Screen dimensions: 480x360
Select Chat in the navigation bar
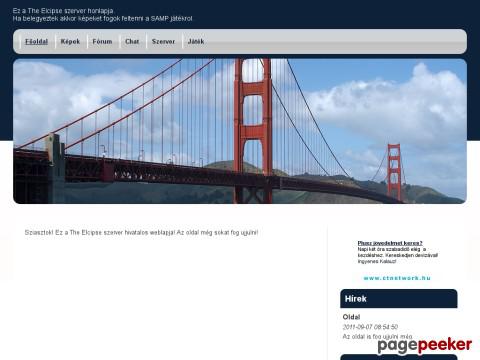132,42
